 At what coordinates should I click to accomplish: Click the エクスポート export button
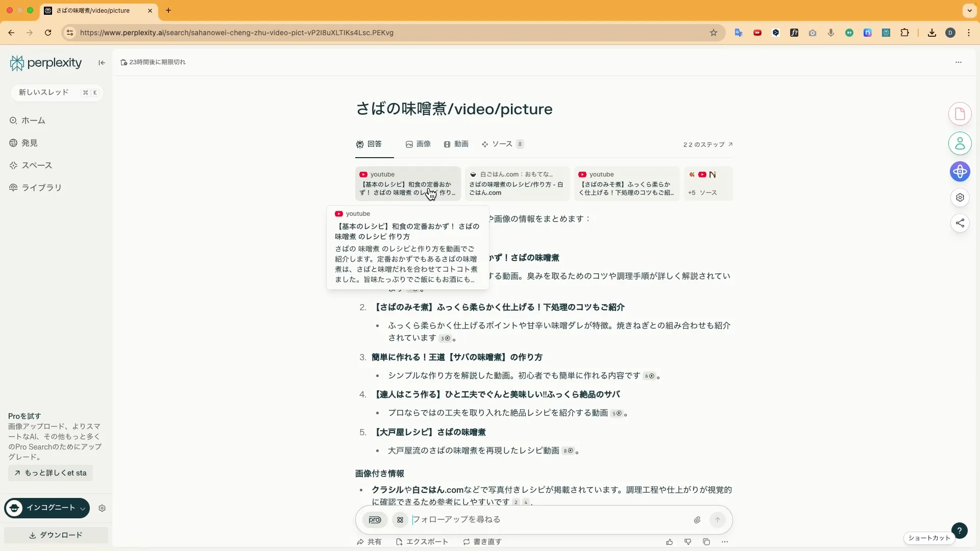(x=422, y=542)
